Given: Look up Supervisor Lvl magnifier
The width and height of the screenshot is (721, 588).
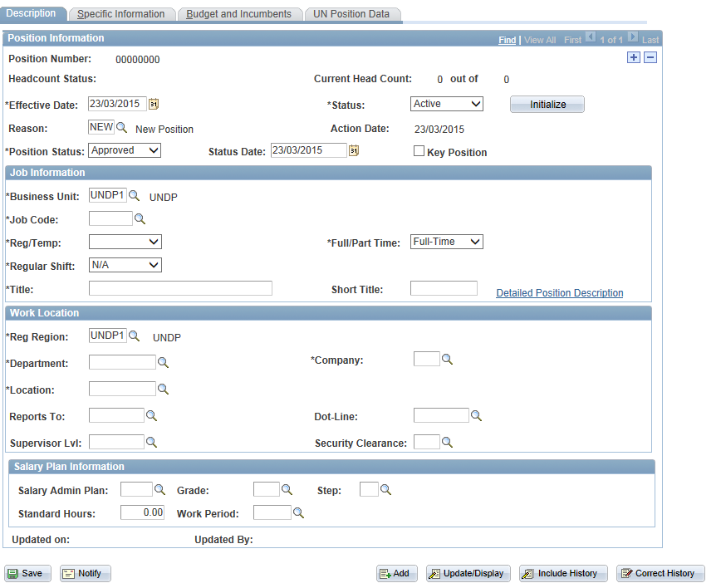Looking at the screenshot, I should (x=152, y=443).
